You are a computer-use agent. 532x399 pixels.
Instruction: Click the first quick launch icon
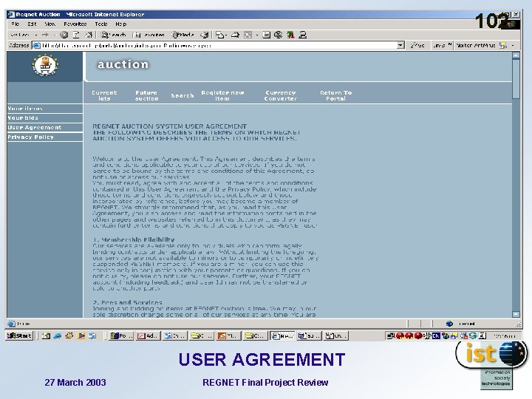pyautogui.click(x=46, y=335)
